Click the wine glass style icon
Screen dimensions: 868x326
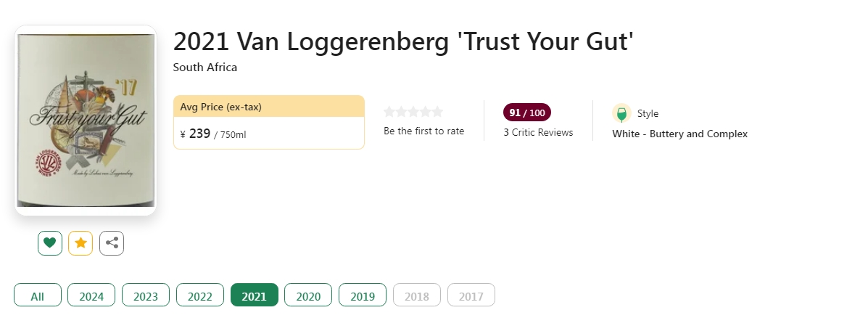(621, 113)
